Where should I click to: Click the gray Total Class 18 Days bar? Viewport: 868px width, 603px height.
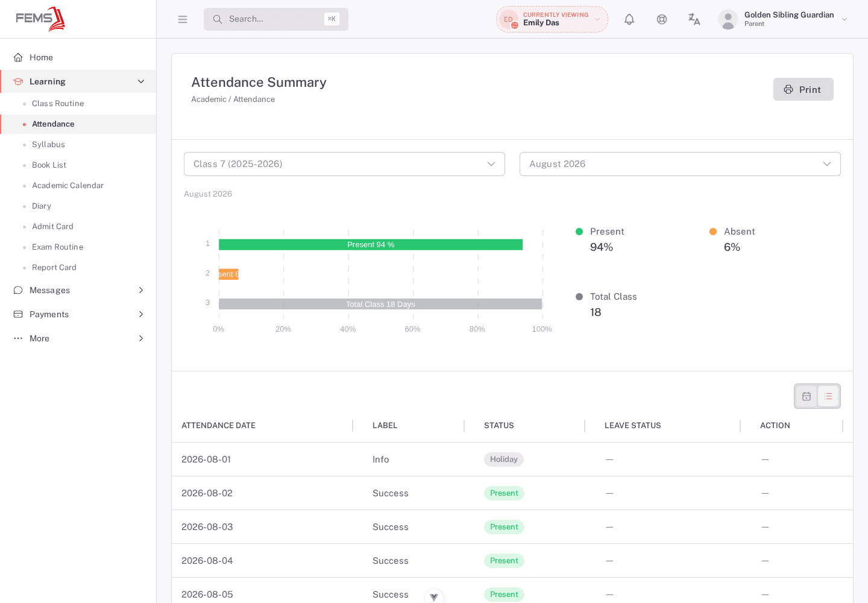point(380,304)
